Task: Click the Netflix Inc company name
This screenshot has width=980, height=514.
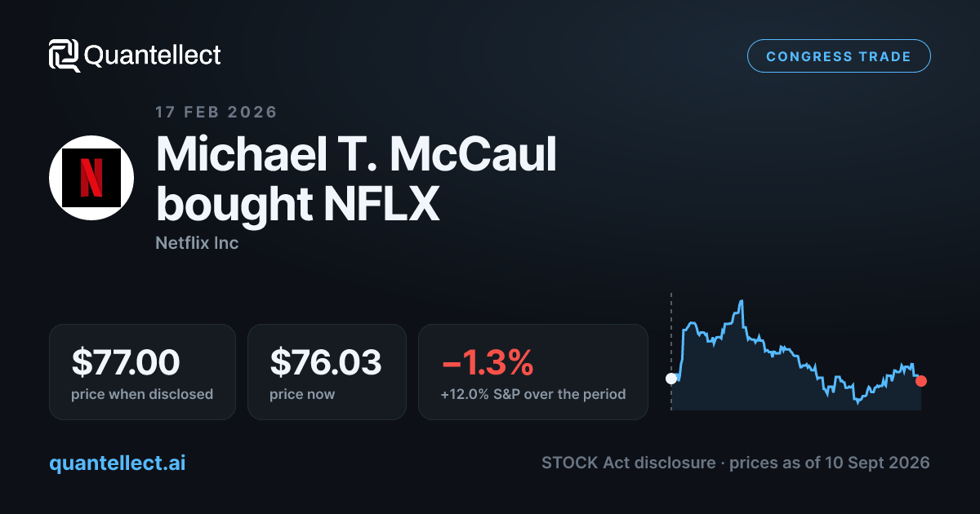Action: point(197,243)
